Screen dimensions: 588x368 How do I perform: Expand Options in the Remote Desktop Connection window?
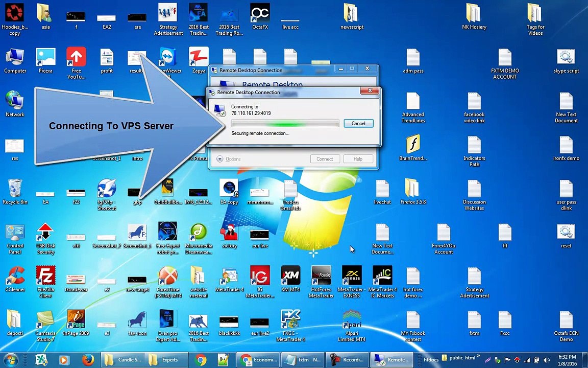tap(229, 159)
